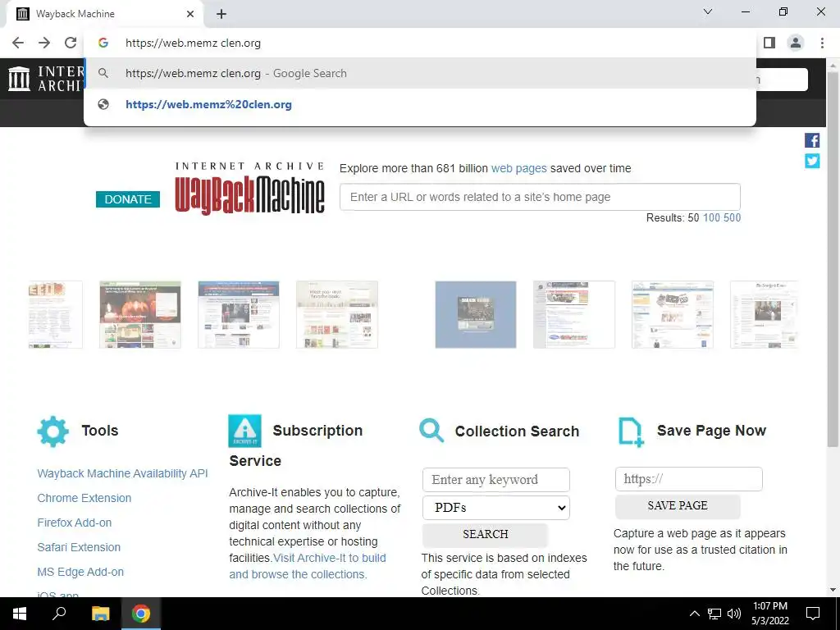Open the 'web pages' link
The width and height of the screenshot is (840, 630).
pos(518,168)
